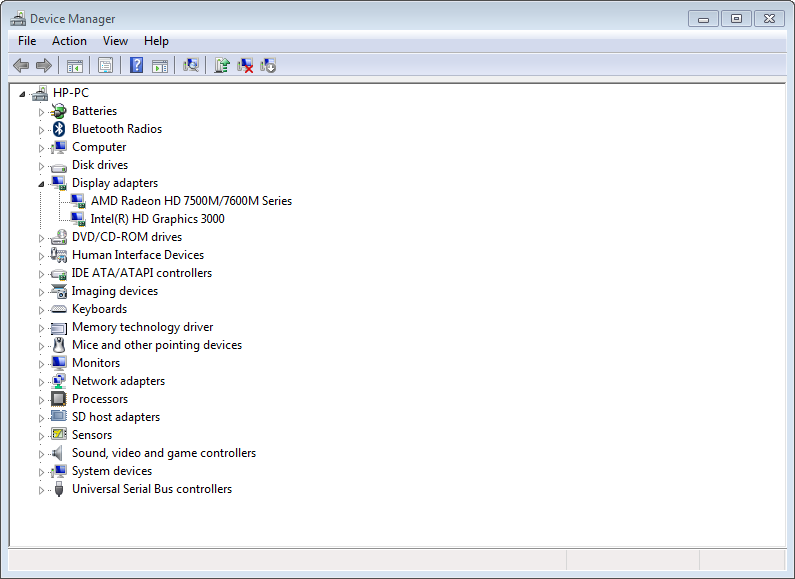Click the Show/Hide Console Tree icon
The image size is (795, 579).
[75, 65]
